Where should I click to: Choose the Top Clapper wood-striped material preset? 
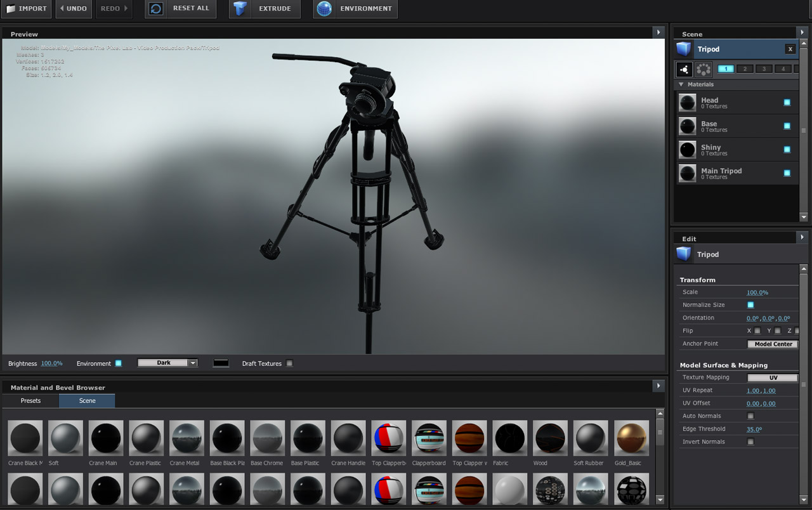(470, 438)
